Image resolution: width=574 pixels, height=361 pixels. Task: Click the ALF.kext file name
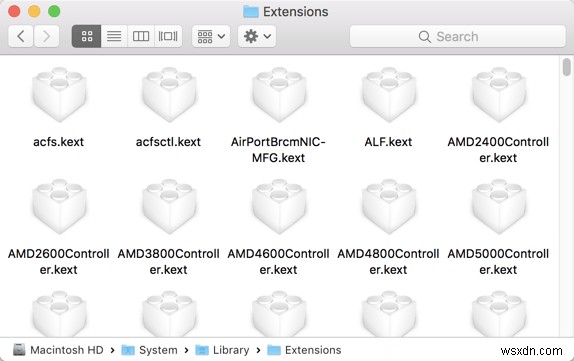tap(388, 142)
